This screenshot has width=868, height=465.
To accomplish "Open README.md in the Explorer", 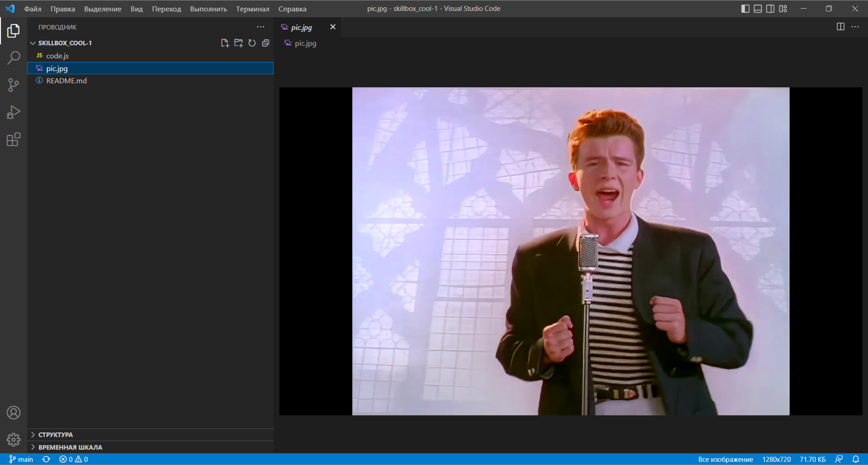I will pos(150,81).
